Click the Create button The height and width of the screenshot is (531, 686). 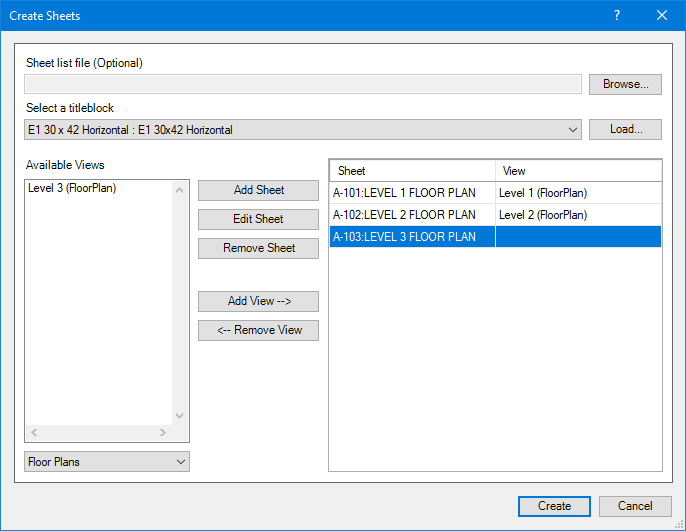tap(554, 506)
